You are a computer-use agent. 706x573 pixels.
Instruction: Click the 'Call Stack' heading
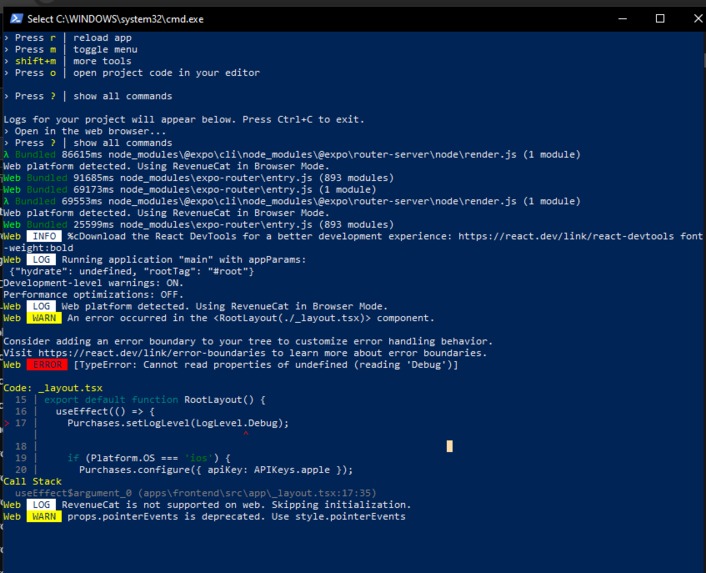(32, 482)
